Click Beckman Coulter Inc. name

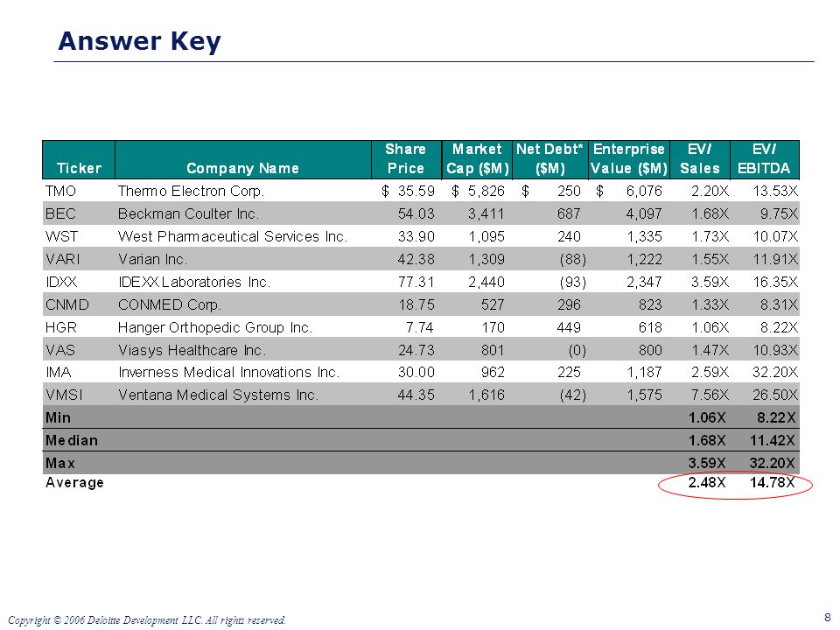189,213
